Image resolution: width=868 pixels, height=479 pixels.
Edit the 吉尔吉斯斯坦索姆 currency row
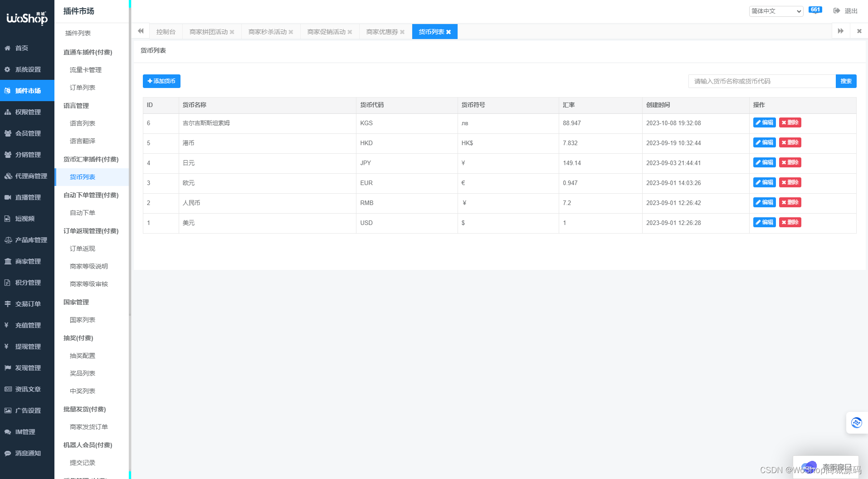tap(764, 122)
